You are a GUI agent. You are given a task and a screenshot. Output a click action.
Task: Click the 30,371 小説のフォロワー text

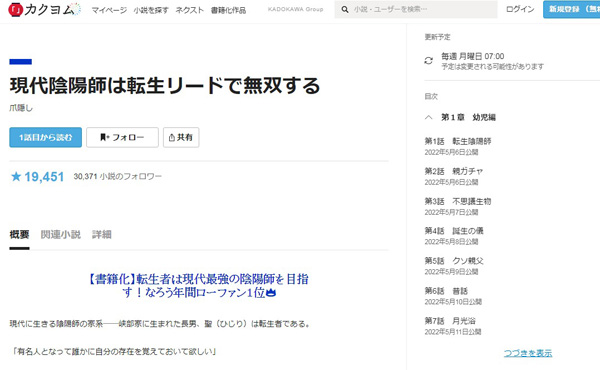117,176
